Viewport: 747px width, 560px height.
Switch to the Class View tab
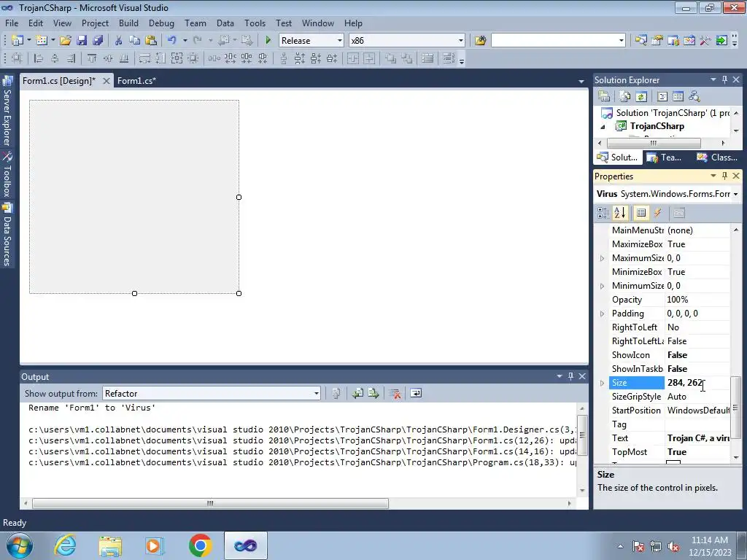pos(717,157)
